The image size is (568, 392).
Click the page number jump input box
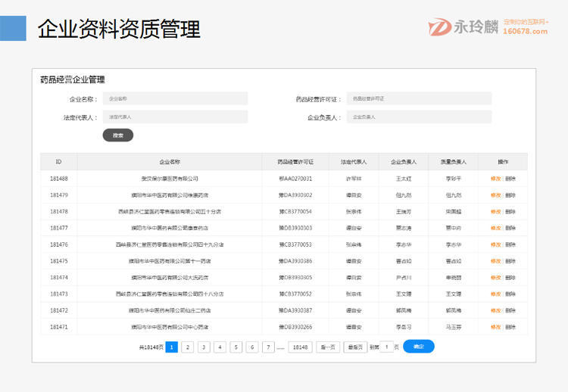[x=386, y=347]
